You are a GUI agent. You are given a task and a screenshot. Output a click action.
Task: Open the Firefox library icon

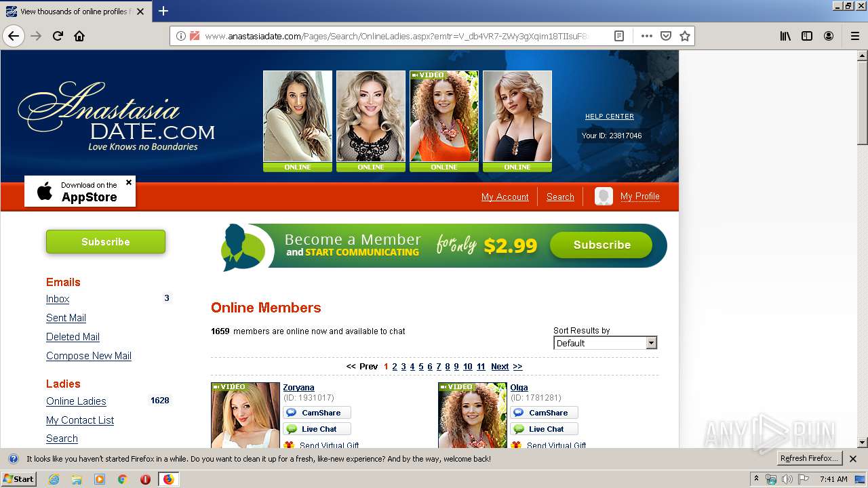click(x=785, y=36)
